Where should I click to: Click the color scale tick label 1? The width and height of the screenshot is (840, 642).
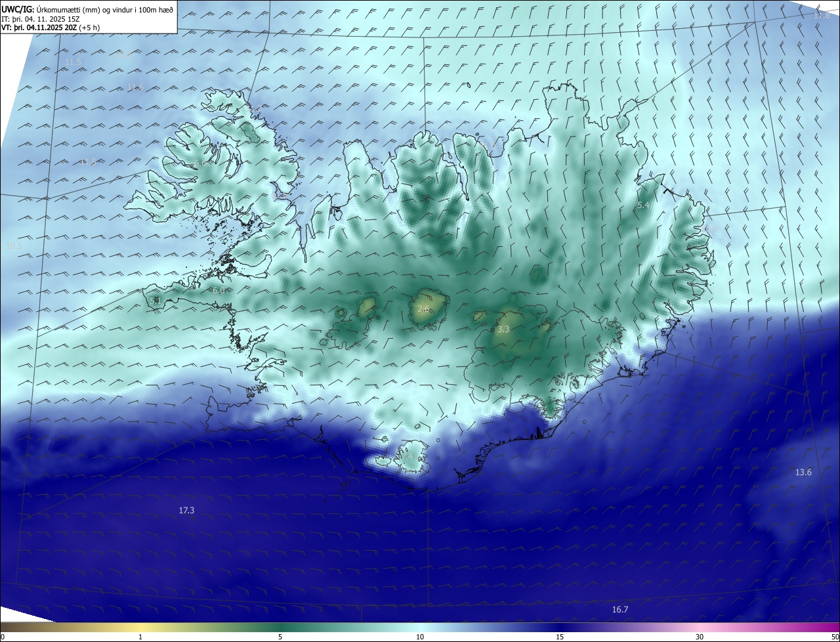pyautogui.click(x=140, y=637)
